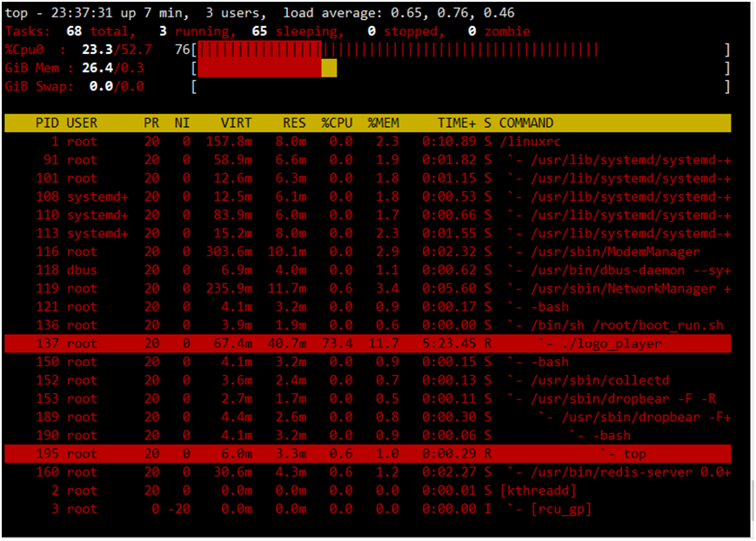Click the %MEM column header
This screenshot has height=541, width=756.
tap(384, 123)
